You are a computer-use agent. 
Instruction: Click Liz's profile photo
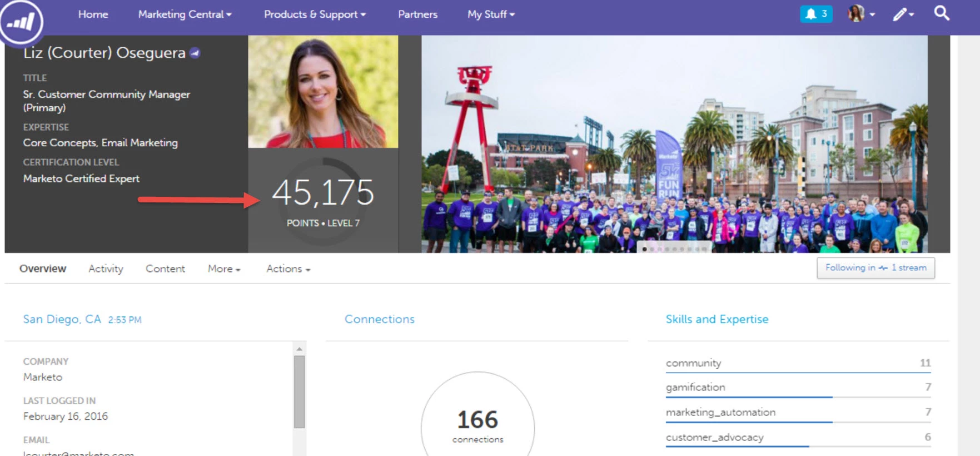coord(323,92)
